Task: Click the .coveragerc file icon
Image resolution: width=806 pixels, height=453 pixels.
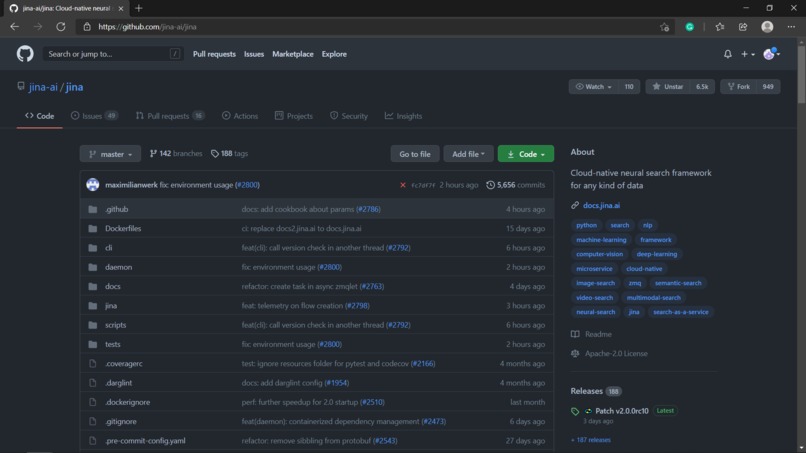Action: click(93, 364)
